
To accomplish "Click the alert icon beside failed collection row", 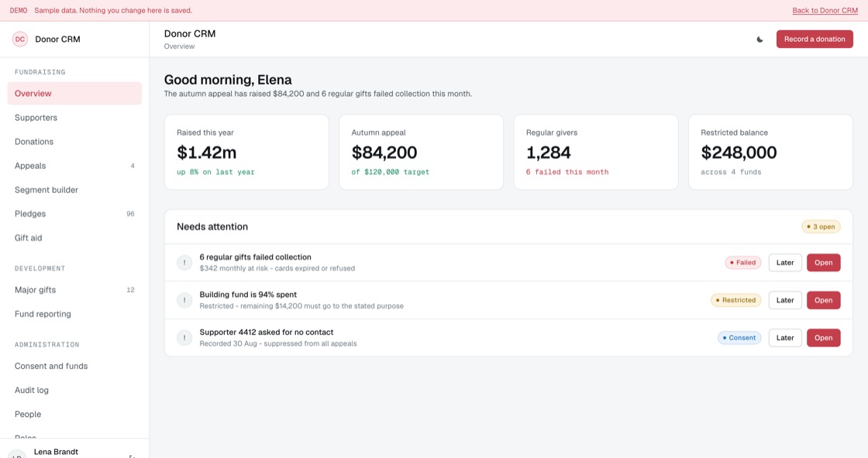I will (184, 263).
